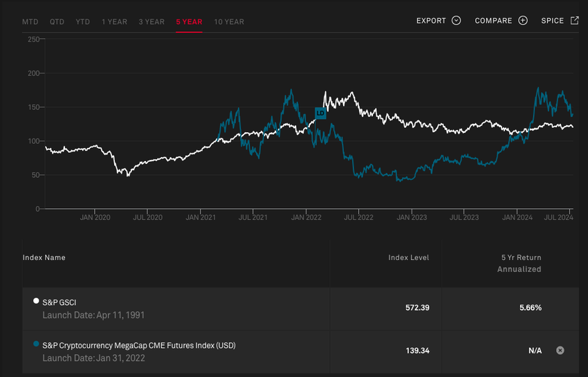Screen dimensions: 588x377
Task: Click the white dot beside S&P GSCI
Action: (x=36, y=302)
